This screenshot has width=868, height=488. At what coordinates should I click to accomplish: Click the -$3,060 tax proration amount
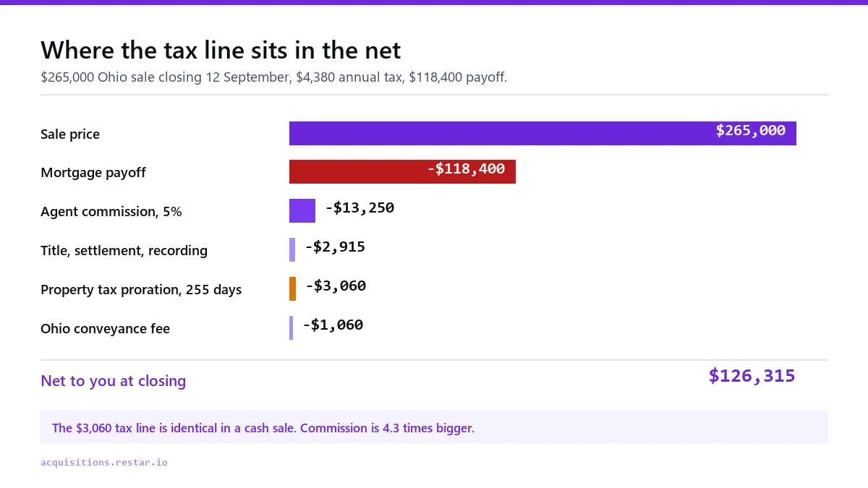pyautogui.click(x=336, y=286)
